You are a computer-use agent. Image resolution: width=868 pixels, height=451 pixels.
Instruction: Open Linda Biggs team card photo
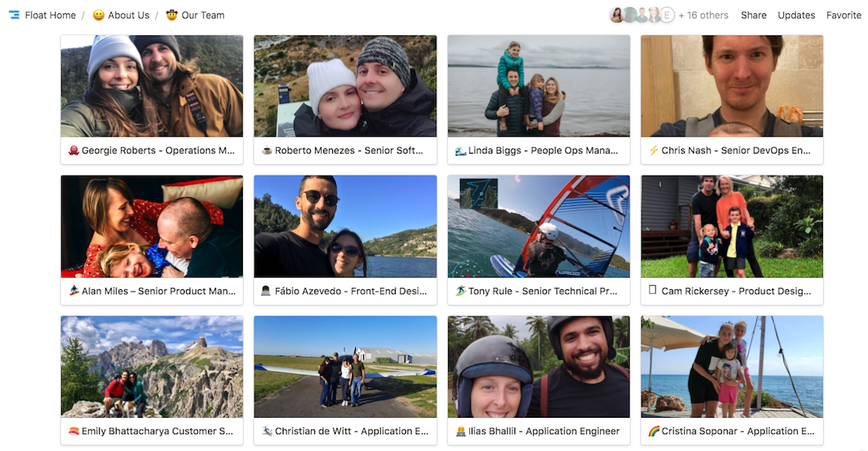[539, 86]
